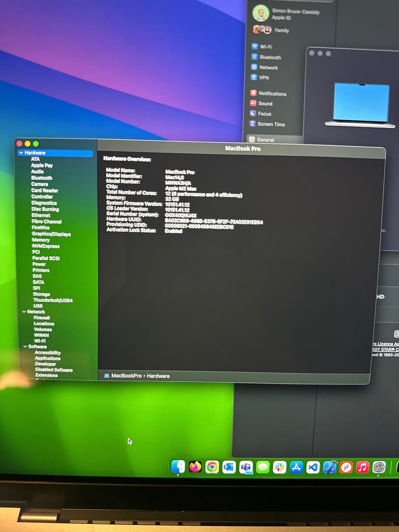Open the Messages app from the dock
399x532 pixels.
[x=263, y=468]
